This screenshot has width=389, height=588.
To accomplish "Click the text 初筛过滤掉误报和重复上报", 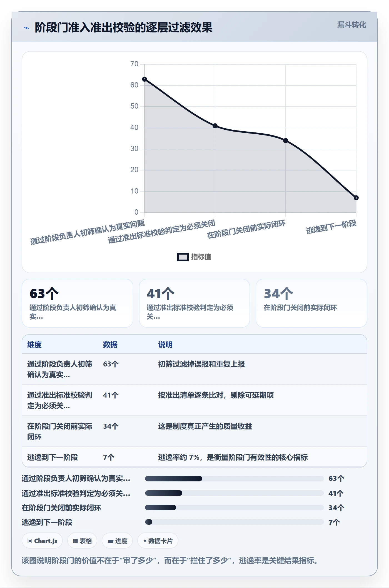I will (x=201, y=364).
